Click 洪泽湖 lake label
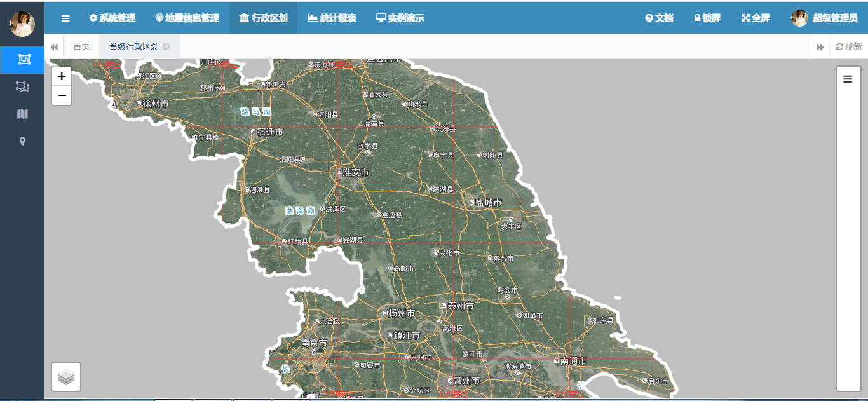Image resolution: width=868 pixels, height=401 pixels. tap(300, 210)
